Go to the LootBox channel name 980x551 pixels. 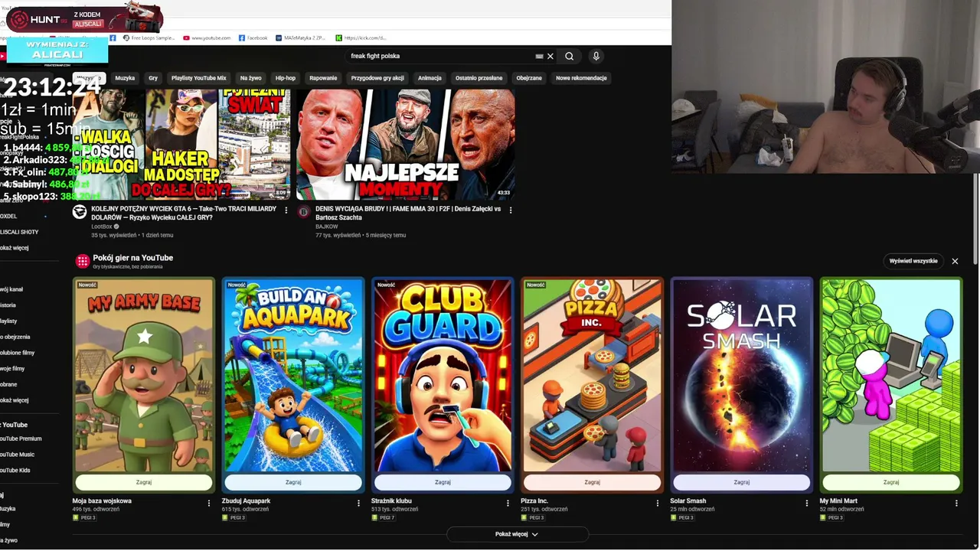pos(102,227)
